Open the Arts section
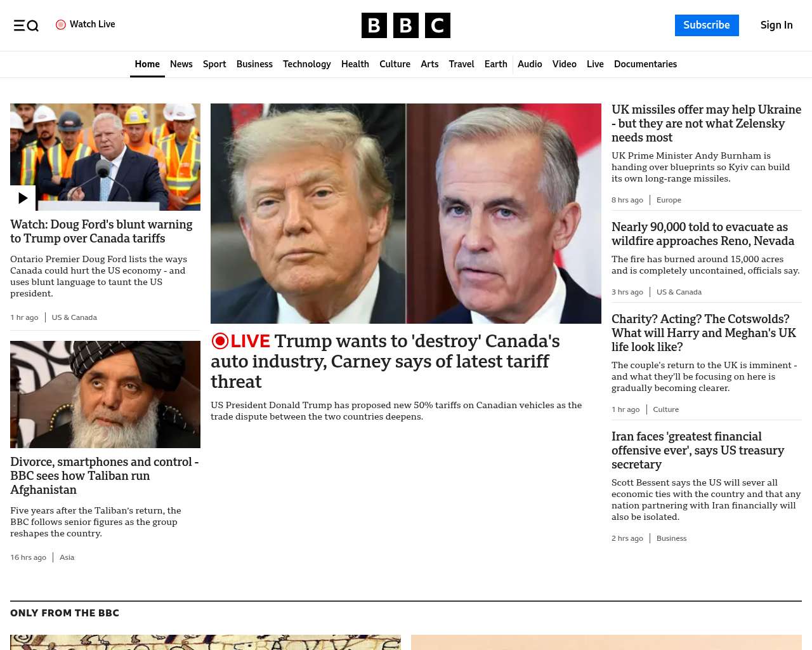 pos(429,64)
